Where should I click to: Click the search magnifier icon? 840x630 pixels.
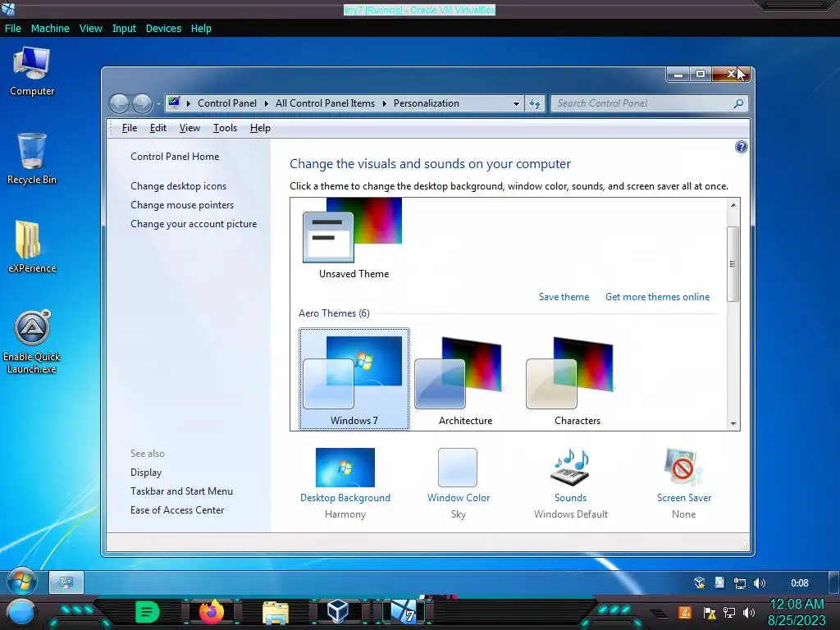(x=738, y=103)
